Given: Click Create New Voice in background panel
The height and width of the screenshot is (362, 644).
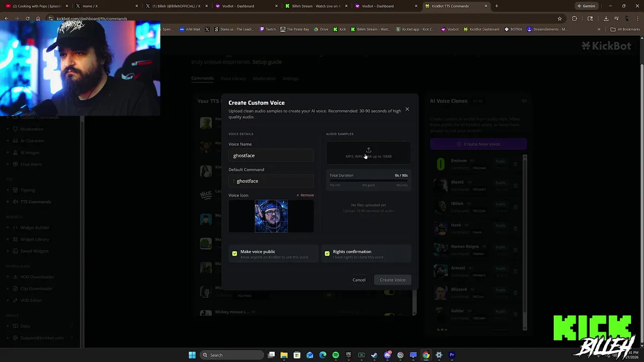Looking at the screenshot, I should 478,144.
